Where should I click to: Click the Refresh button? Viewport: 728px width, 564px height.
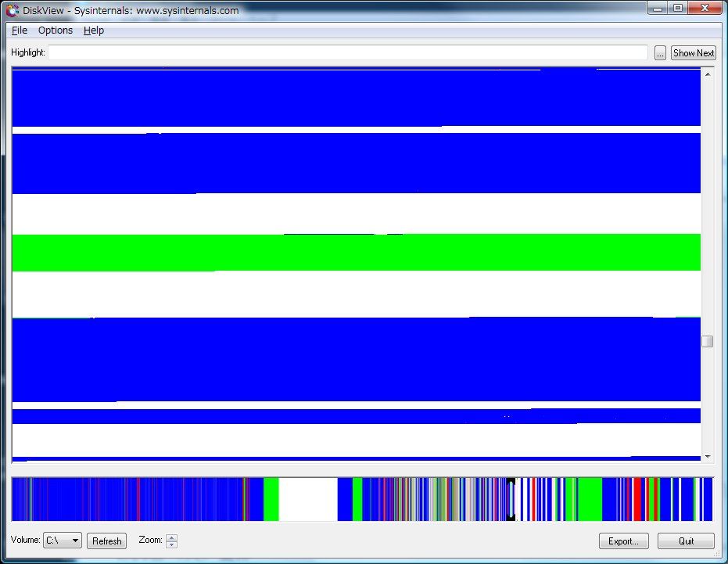pyautogui.click(x=107, y=541)
